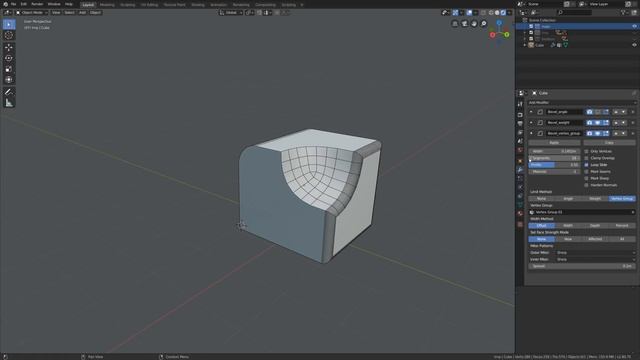This screenshot has width=640, height=360.
Task: Click the red X axis gizmo ball
Action: (x=493, y=35)
